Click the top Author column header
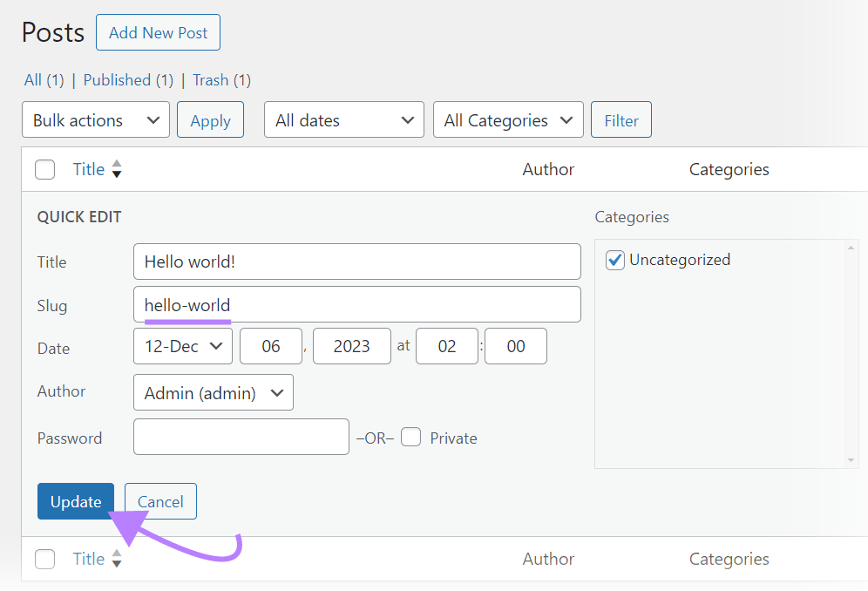The width and height of the screenshot is (868, 591). click(x=548, y=169)
